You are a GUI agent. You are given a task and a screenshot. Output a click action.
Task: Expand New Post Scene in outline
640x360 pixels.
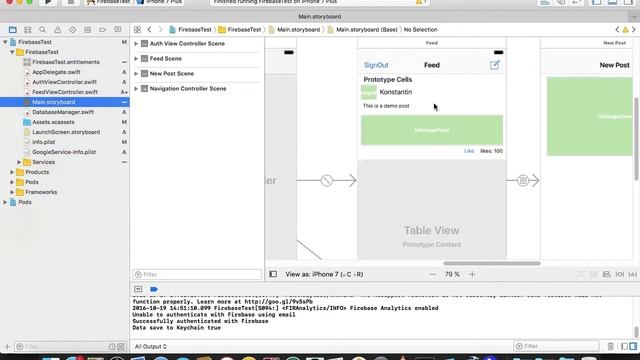pos(136,73)
